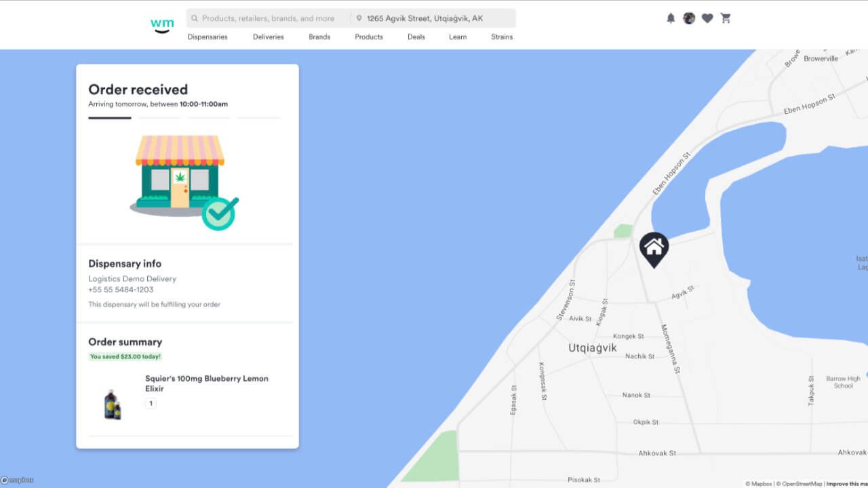Click the Order received heading
This screenshot has width=868, height=488.
138,89
